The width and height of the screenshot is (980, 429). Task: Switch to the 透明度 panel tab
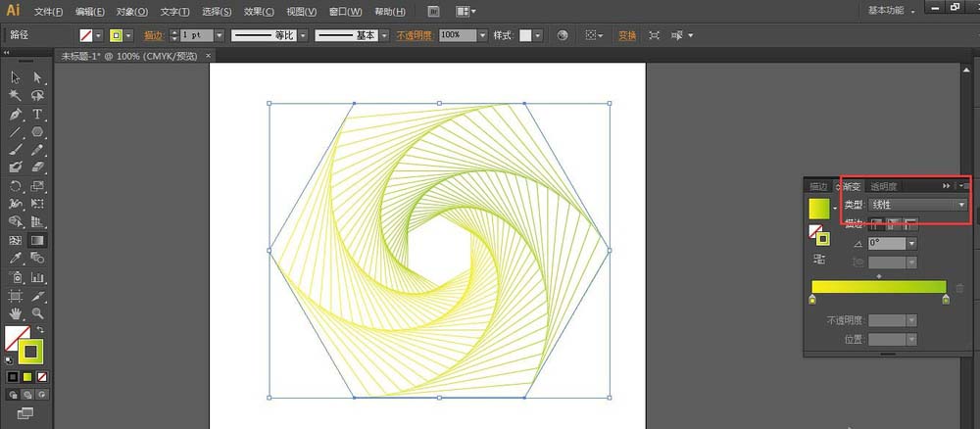[884, 186]
